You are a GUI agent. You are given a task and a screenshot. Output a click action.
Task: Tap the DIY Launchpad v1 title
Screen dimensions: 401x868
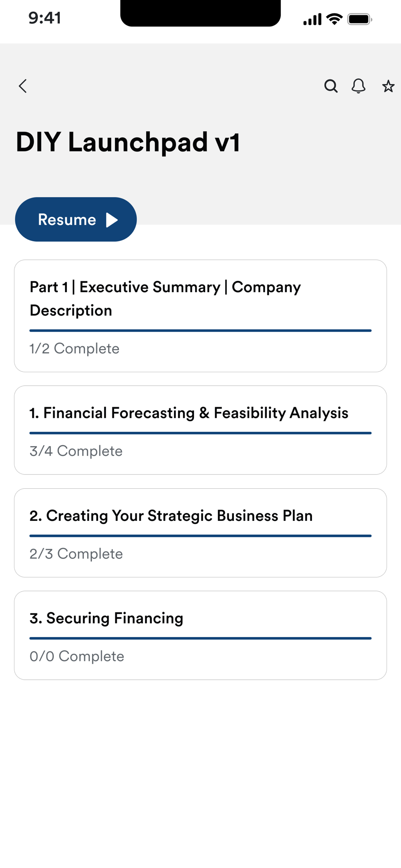(128, 142)
